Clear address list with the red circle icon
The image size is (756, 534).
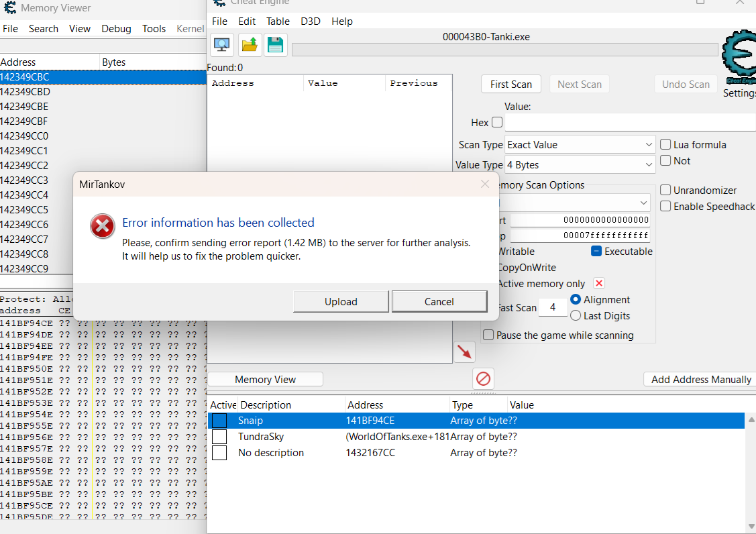point(483,378)
